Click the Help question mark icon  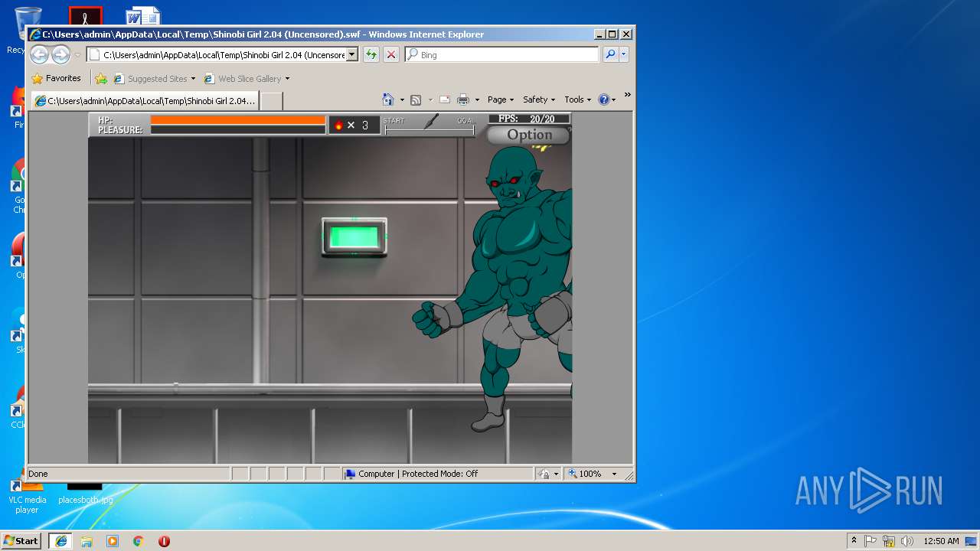604,99
